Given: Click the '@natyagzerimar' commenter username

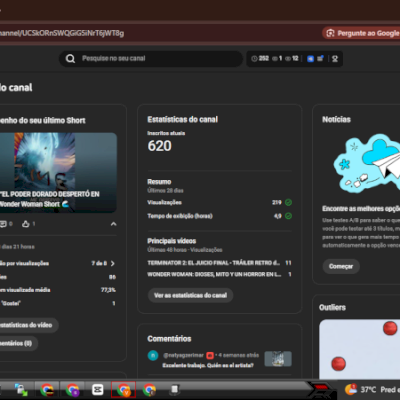Looking at the screenshot, I should [x=183, y=355].
